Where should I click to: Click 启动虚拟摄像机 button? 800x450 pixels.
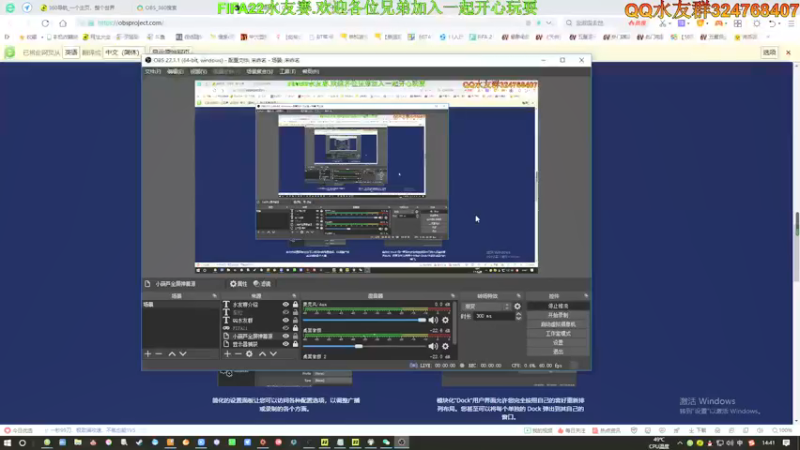point(558,324)
